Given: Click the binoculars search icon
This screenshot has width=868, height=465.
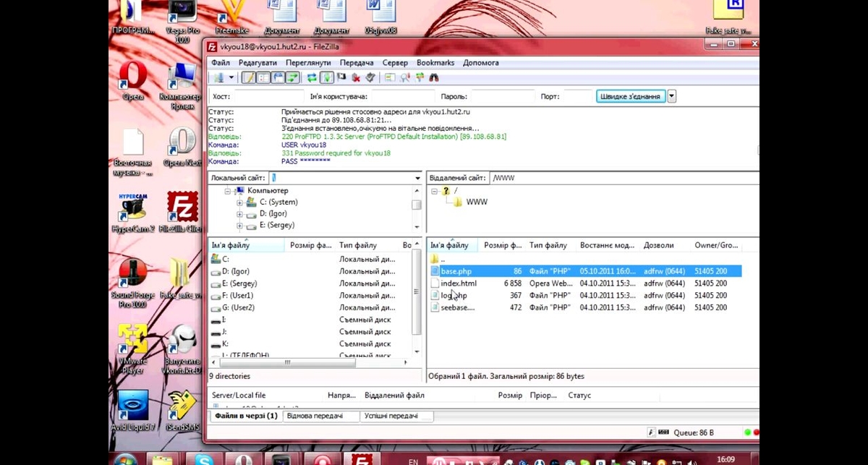Looking at the screenshot, I should tap(434, 78).
